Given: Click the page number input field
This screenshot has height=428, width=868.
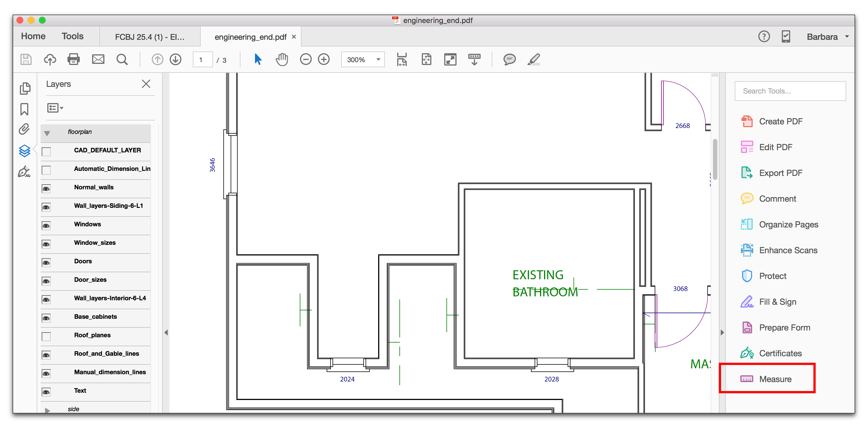Looking at the screenshot, I should tap(202, 60).
